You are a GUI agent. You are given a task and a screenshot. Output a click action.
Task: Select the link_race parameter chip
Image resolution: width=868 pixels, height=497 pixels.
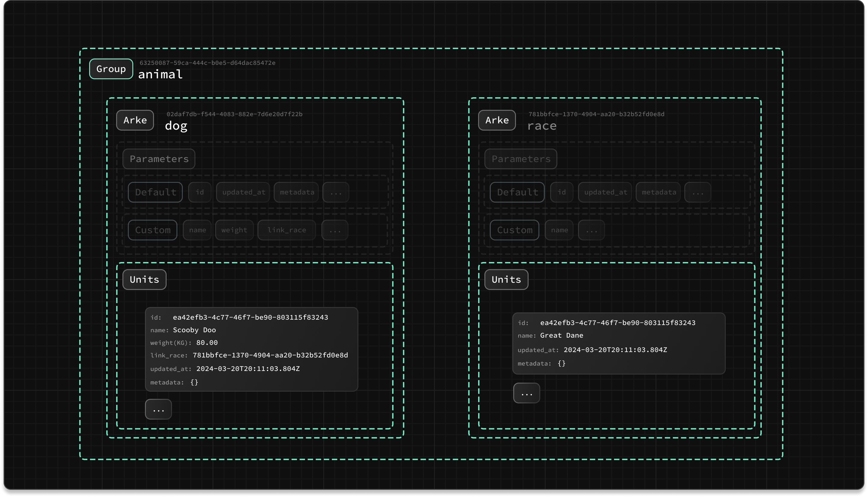[286, 230]
